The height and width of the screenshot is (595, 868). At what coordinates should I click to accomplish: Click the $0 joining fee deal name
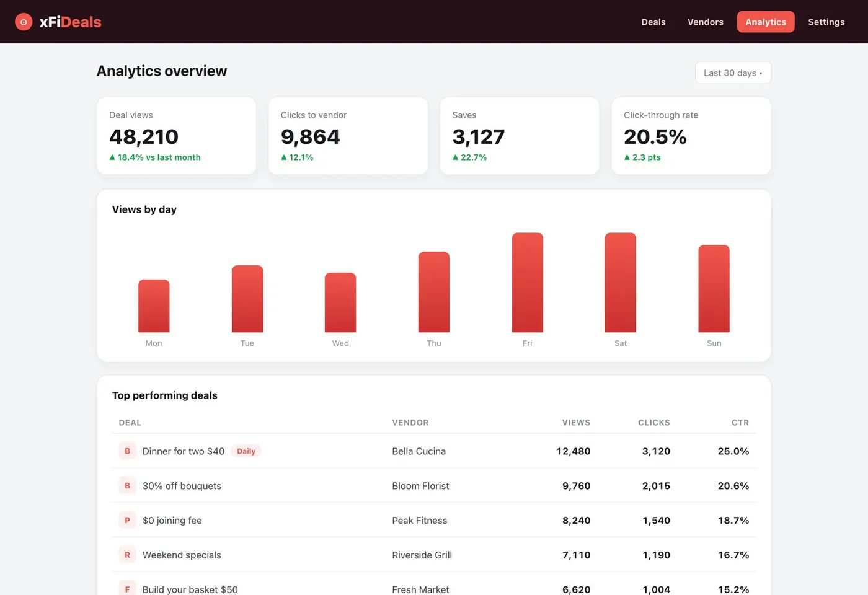[172, 521]
